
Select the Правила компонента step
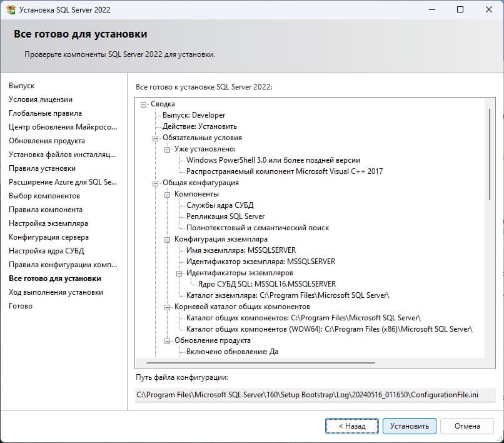coord(46,210)
